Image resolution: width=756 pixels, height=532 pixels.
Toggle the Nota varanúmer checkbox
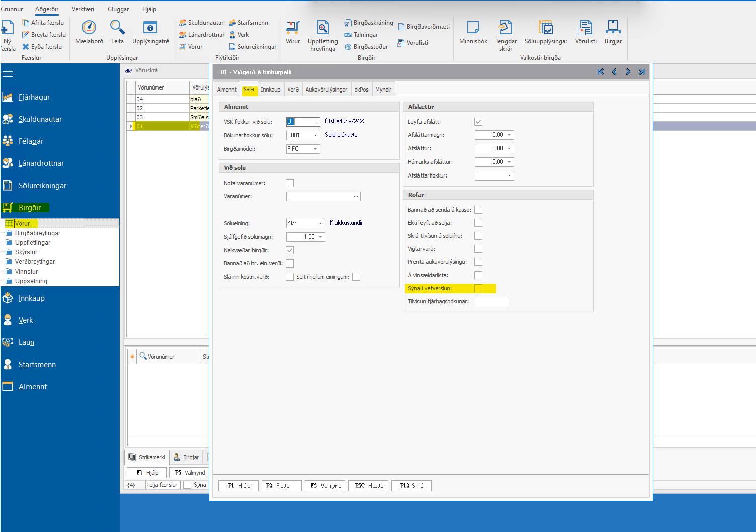290,183
